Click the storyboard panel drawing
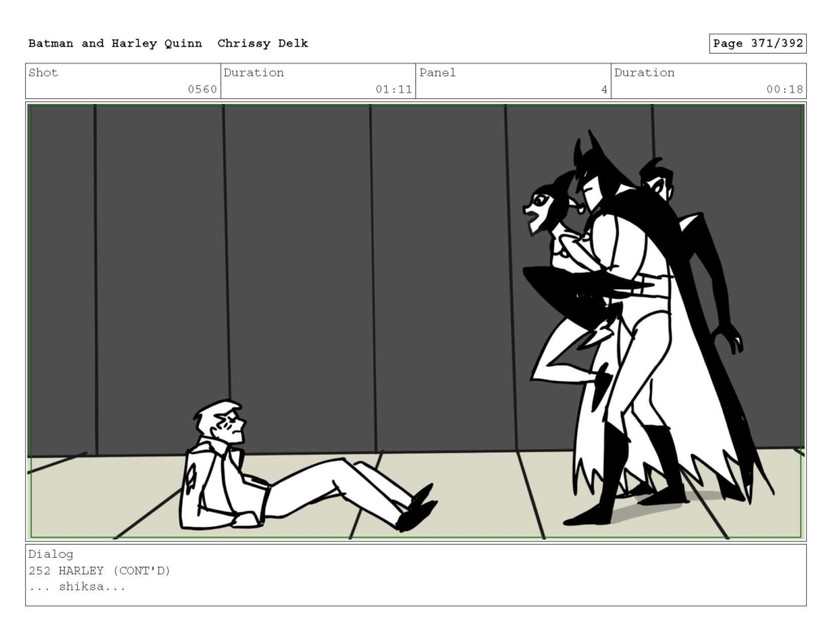The height and width of the screenshot is (644, 832). [416, 322]
